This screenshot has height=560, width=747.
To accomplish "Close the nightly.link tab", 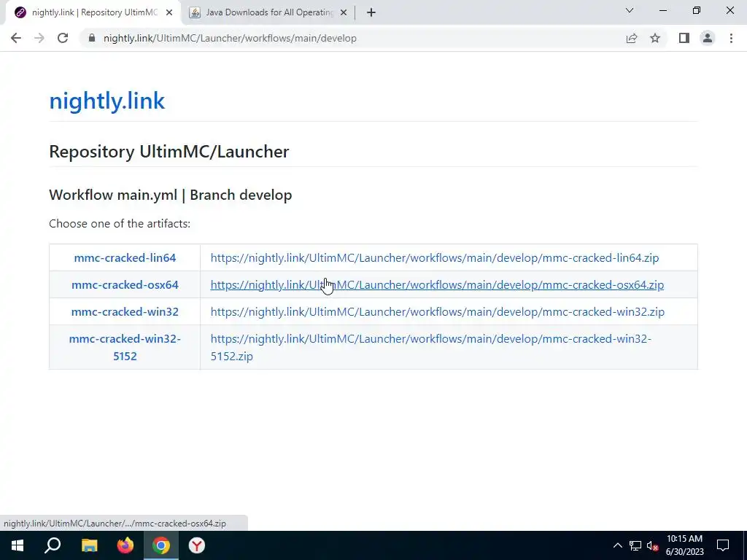I will [169, 12].
